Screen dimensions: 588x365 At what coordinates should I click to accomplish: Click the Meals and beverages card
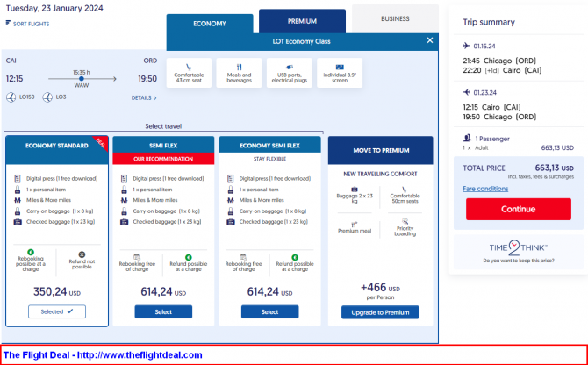point(240,73)
